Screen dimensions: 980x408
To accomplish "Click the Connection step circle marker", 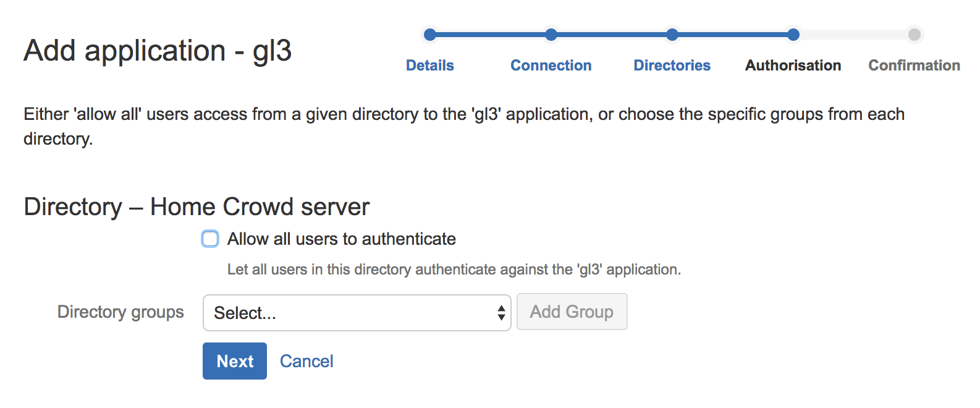I will tap(551, 35).
